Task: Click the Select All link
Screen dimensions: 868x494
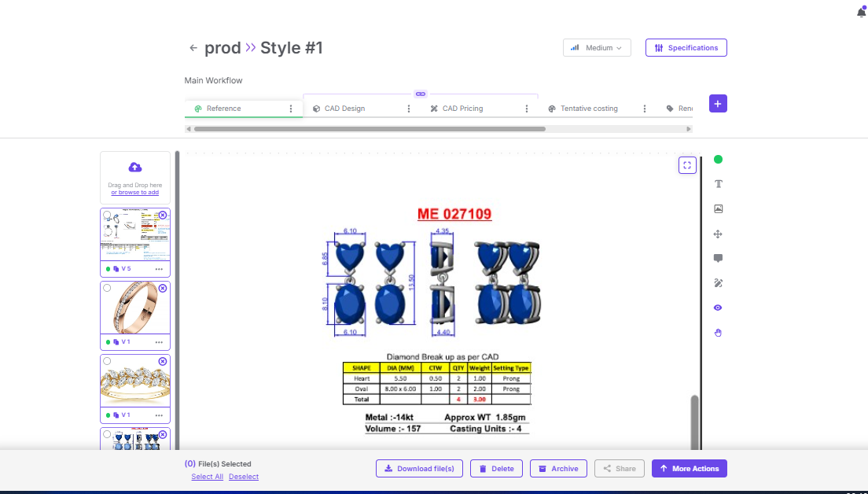Action: [207, 477]
